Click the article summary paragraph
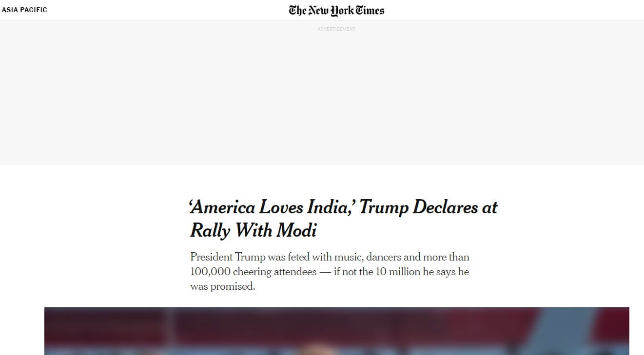Viewport: 644px width, 355px height. (330, 272)
